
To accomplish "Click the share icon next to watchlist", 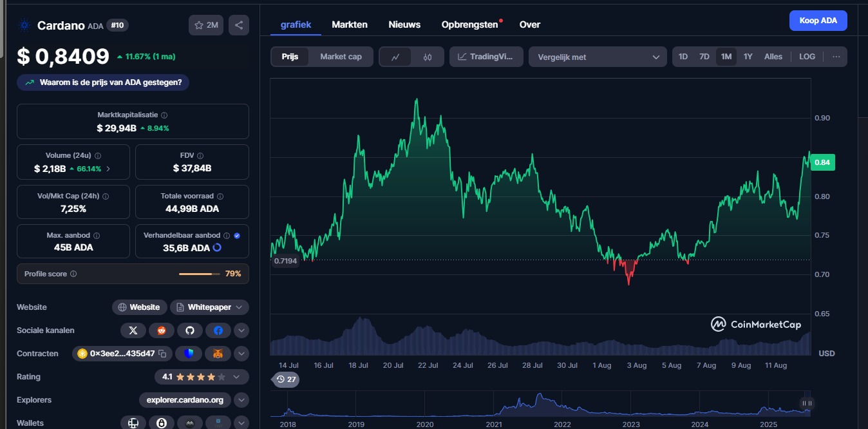I will tap(239, 25).
